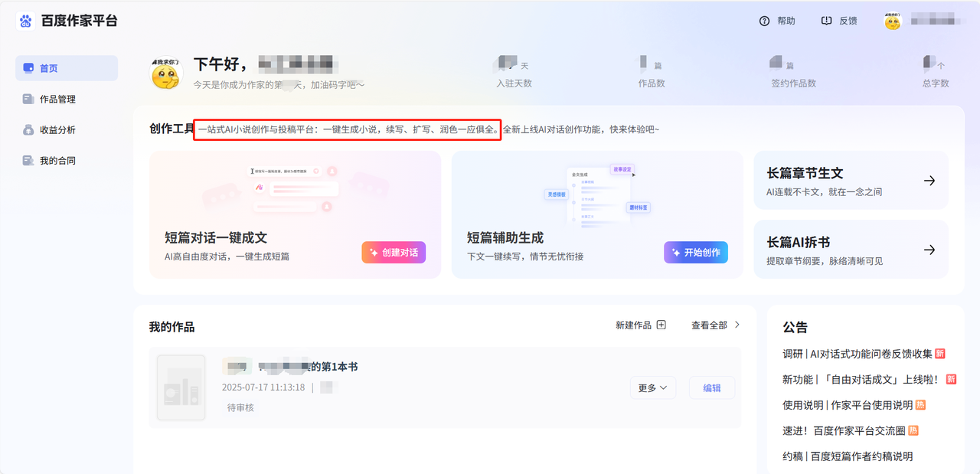This screenshot has height=474, width=980.
Task: Click 首页 sidebar icon
Action: click(28, 68)
